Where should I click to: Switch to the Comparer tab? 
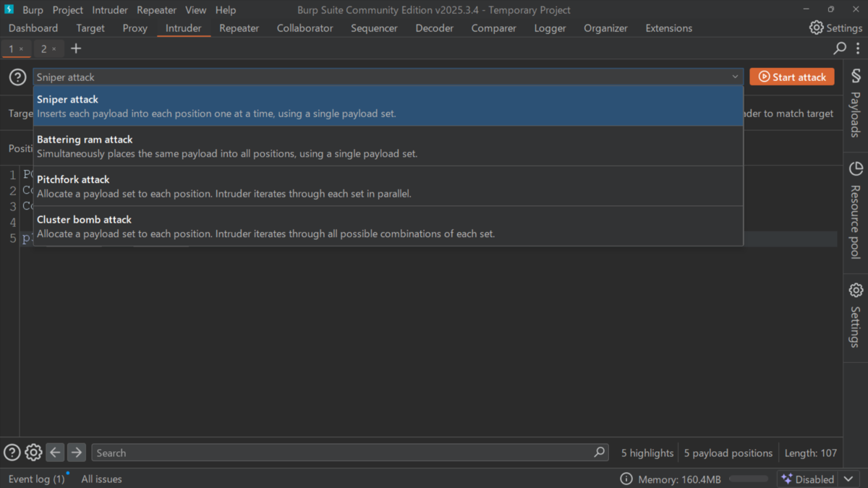point(493,28)
